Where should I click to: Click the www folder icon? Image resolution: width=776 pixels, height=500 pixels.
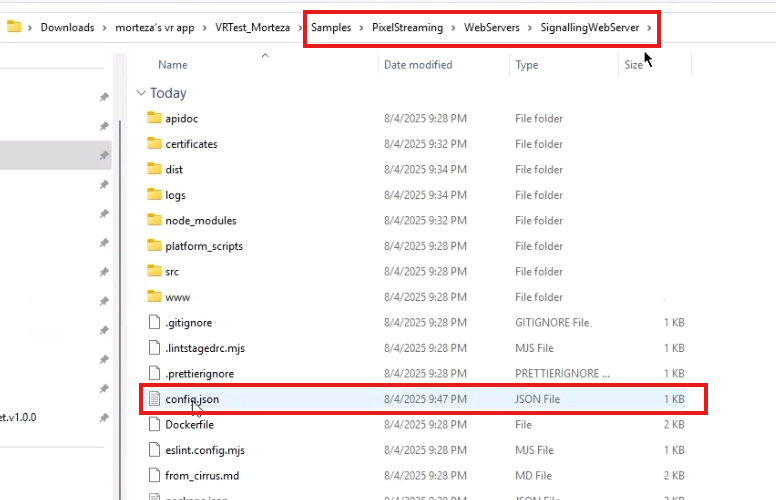pos(154,297)
